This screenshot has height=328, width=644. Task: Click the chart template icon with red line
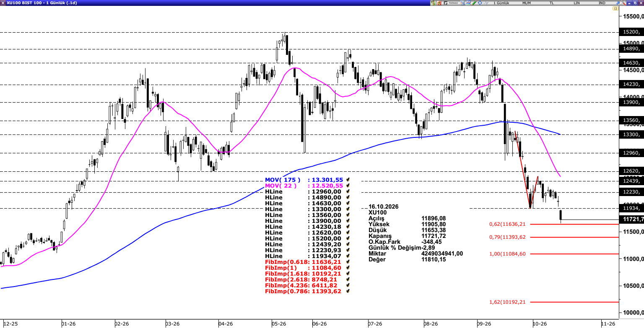pyautogui.click(x=468, y=3)
